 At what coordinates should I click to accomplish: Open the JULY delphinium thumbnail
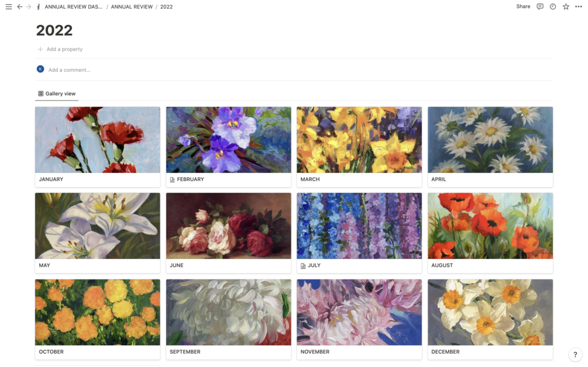point(359,226)
